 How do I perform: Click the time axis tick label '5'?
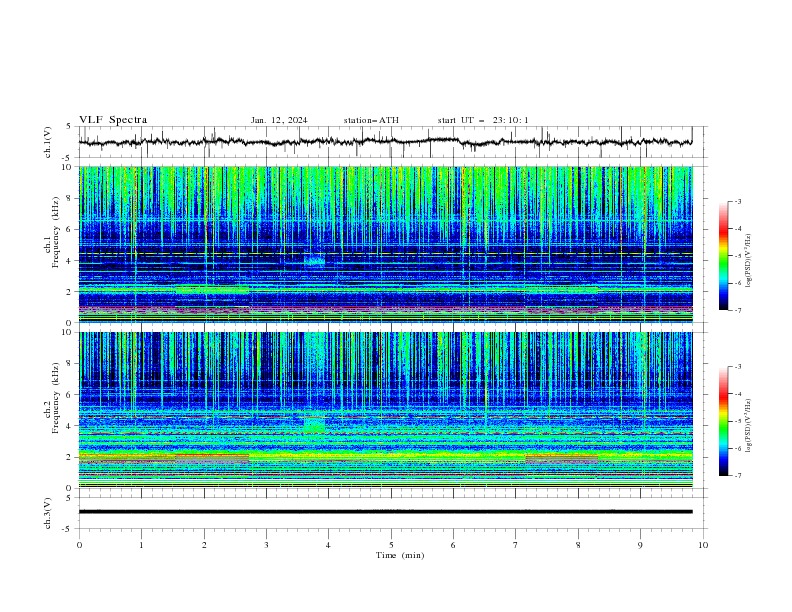click(391, 545)
